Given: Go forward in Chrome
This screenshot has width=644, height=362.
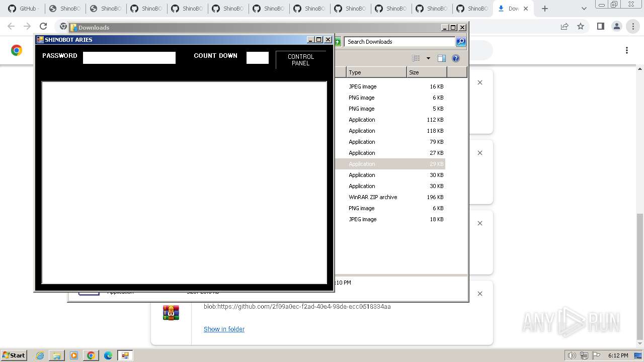Looking at the screenshot, I should click(27, 27).
